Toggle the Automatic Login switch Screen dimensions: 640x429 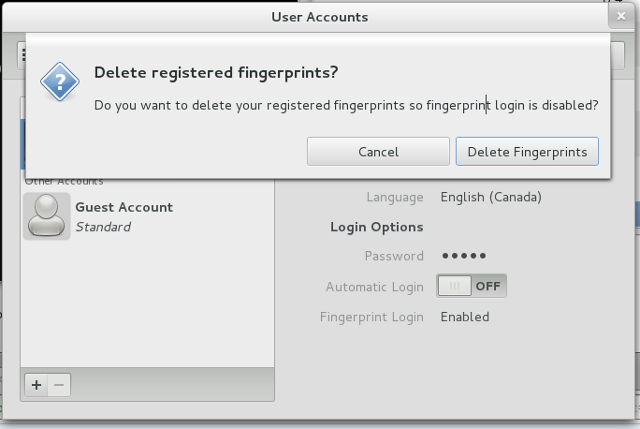click(471, 286)
